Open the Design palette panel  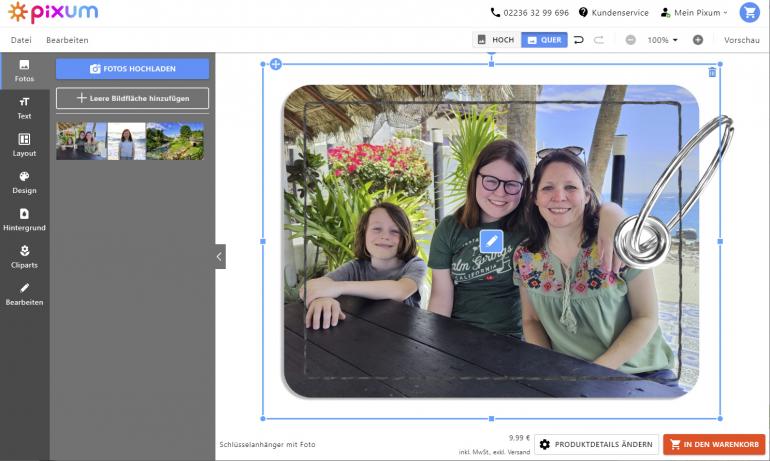click(24, 182)
